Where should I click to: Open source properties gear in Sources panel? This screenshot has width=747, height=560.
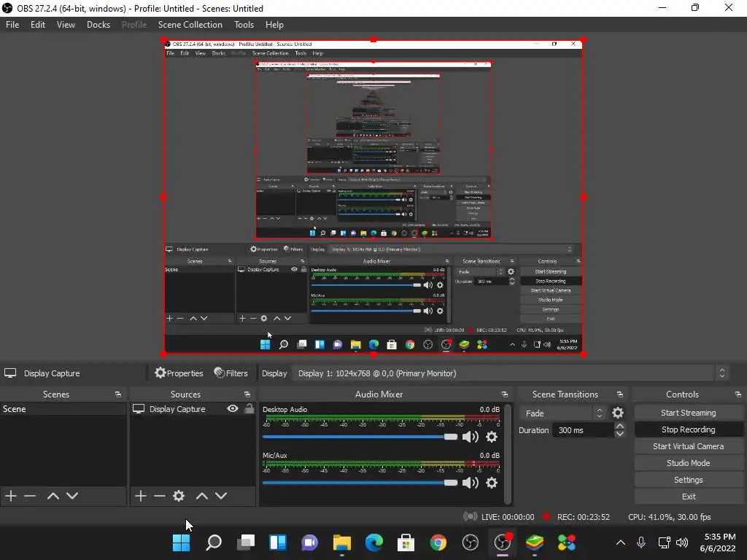pos(179,496)
